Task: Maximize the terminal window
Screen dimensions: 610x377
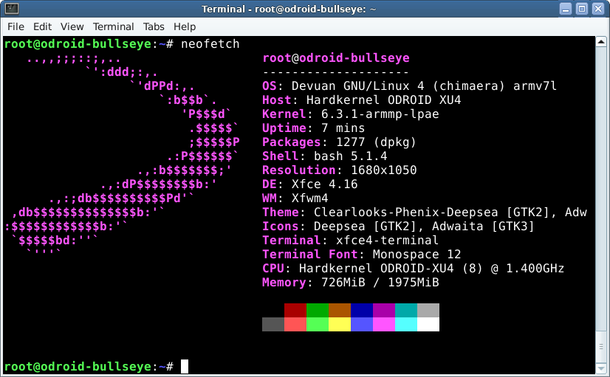Action: click(x=582, y=9)
